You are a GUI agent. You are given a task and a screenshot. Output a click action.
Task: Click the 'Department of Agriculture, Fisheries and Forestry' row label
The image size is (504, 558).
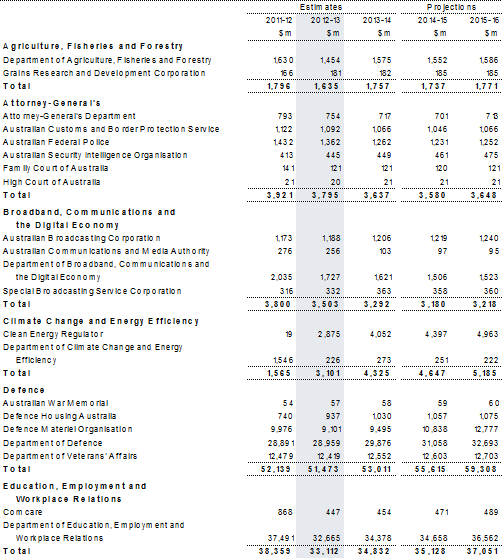(107, 60)
